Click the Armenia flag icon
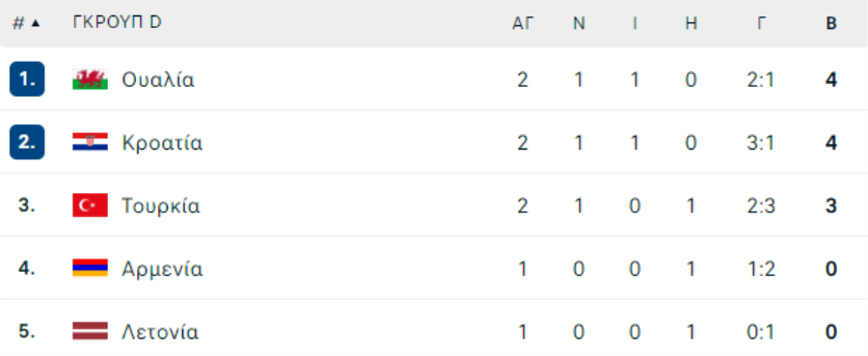This screenshot has width=868, height=356. [x=91, y=268]
